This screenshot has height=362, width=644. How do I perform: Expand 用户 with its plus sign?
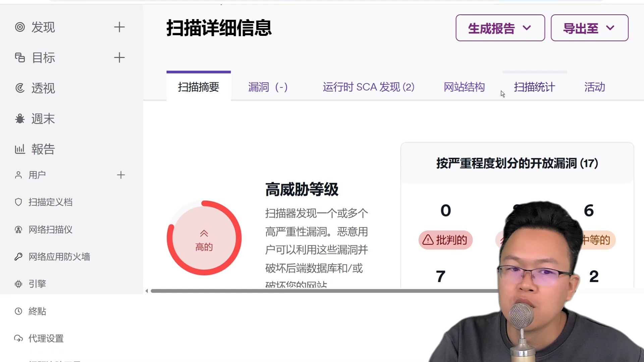[121, 175]
